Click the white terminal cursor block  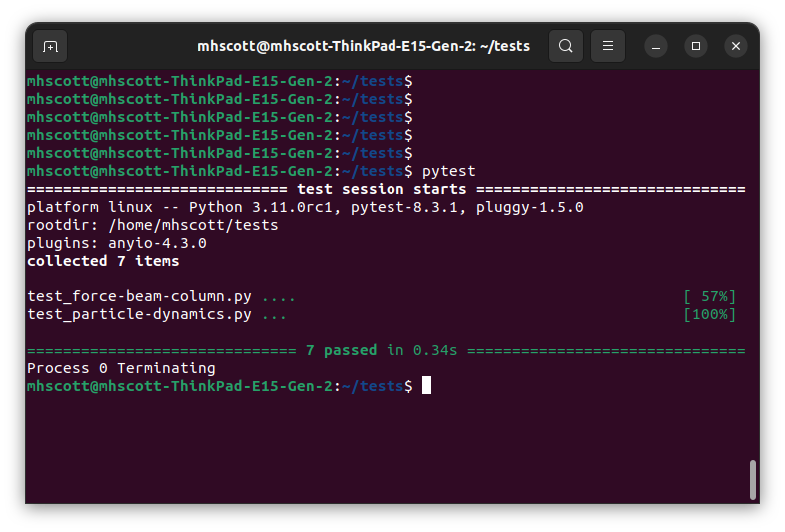pyautogui.click(x=426, y=386)
